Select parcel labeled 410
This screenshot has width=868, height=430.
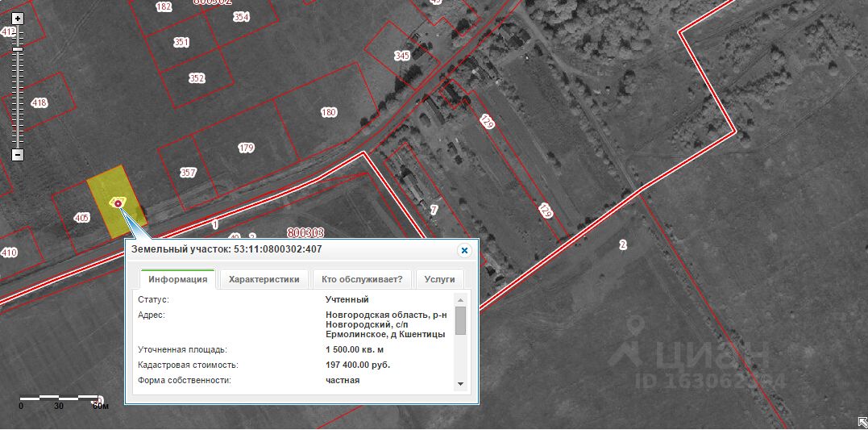coord(9,253)
